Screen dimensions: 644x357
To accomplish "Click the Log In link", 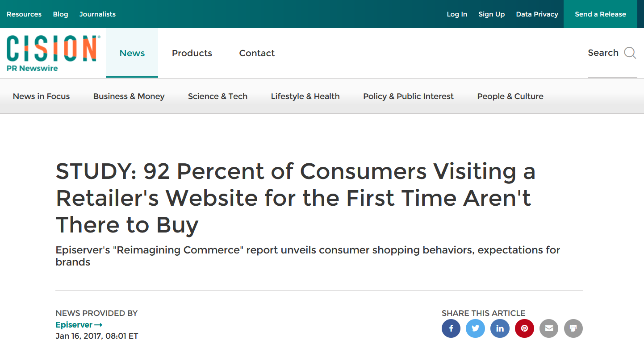I will pos(457,14).
